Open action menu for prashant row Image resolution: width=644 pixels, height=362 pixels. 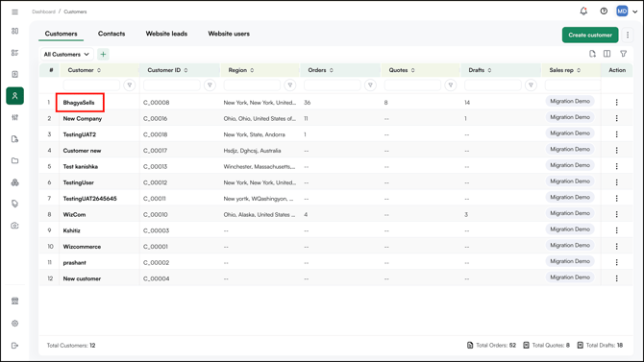click(616, 262)
